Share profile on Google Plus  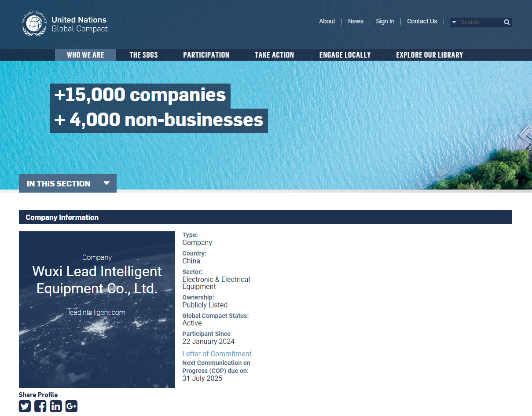tap(71, 406)
